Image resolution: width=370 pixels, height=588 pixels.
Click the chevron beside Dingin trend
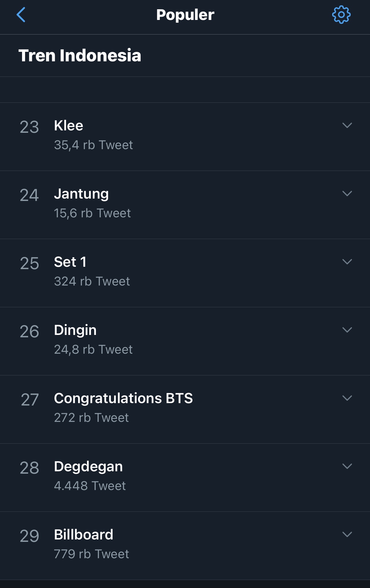(347, 330)
